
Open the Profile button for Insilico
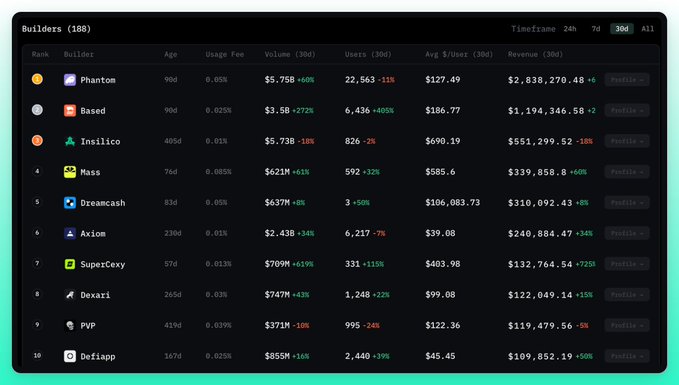627,141
